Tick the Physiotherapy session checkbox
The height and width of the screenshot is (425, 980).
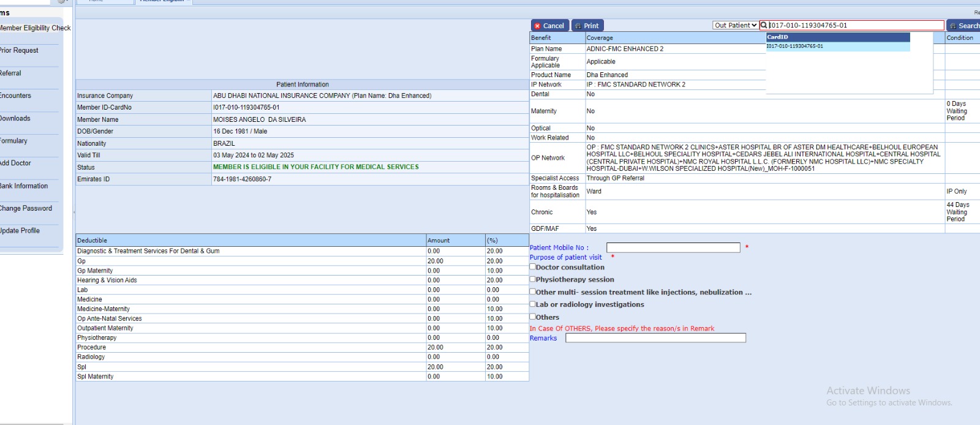[533, 279]
